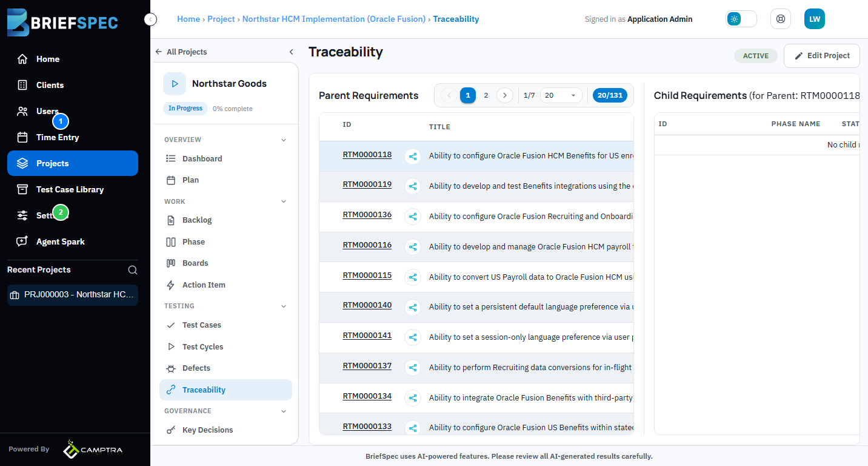Search recent projects with magnifier icon

click(x=133, y=270)
